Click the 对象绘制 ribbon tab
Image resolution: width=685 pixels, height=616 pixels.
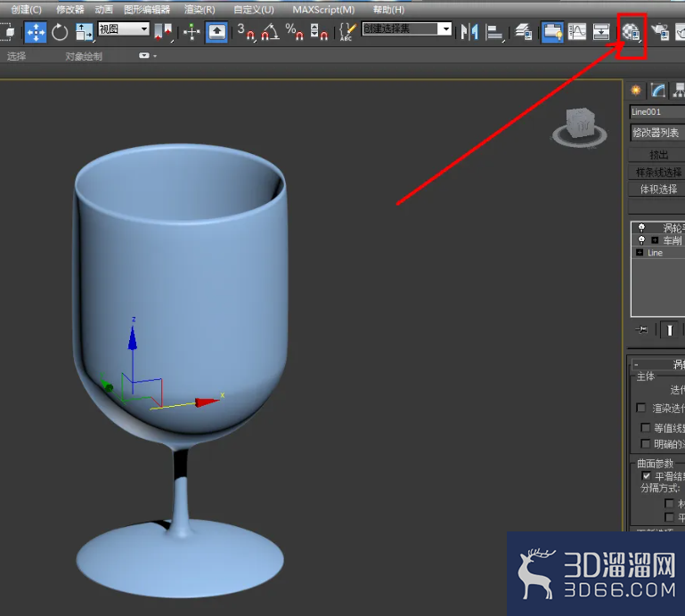coord(84,56)
